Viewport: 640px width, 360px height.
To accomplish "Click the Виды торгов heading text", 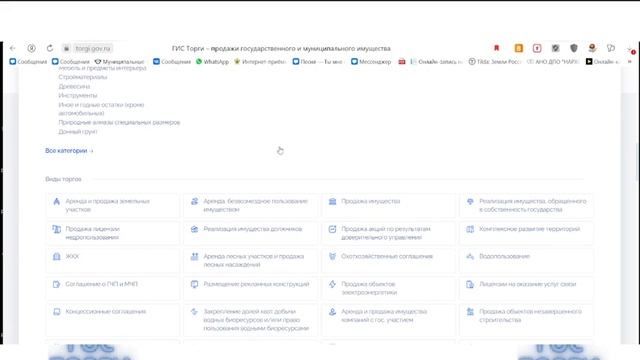I will (63, 179).
